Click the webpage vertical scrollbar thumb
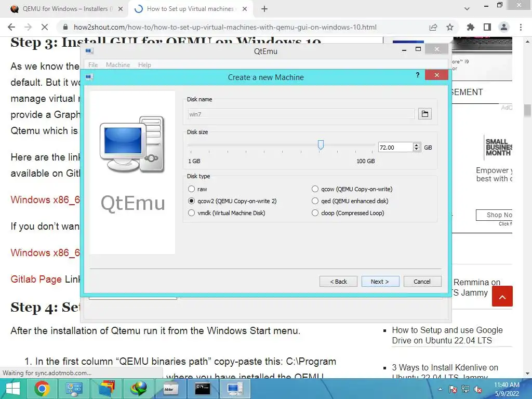 pos(527,111)
